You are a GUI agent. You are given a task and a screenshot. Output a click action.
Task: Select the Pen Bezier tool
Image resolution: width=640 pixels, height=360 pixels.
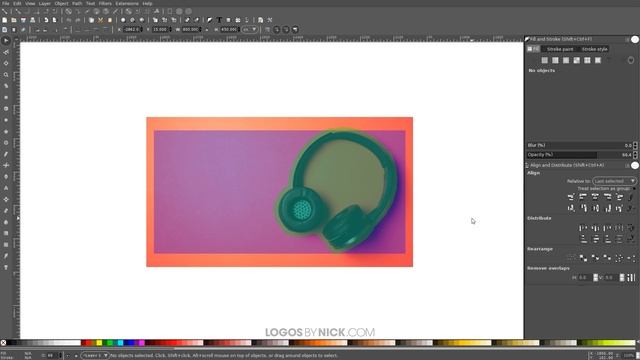pos(6,165)
